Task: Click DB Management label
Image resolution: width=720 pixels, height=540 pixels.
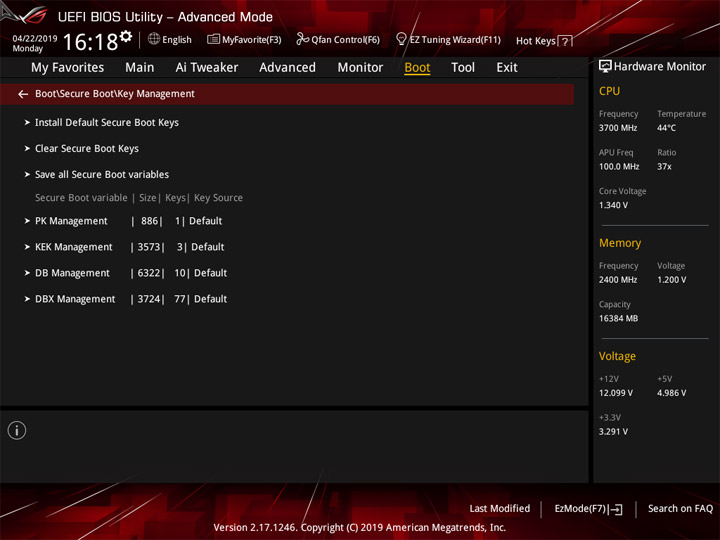Action: pyautogui.click(x=72, y=273)
